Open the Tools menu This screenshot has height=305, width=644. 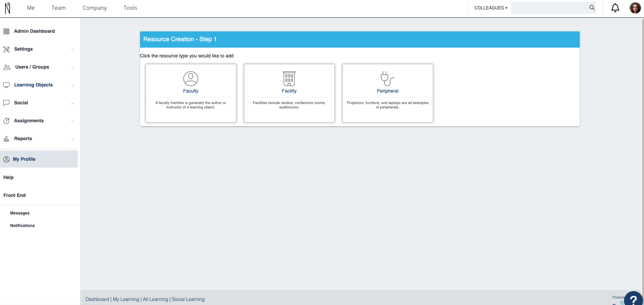click(130, 8)
